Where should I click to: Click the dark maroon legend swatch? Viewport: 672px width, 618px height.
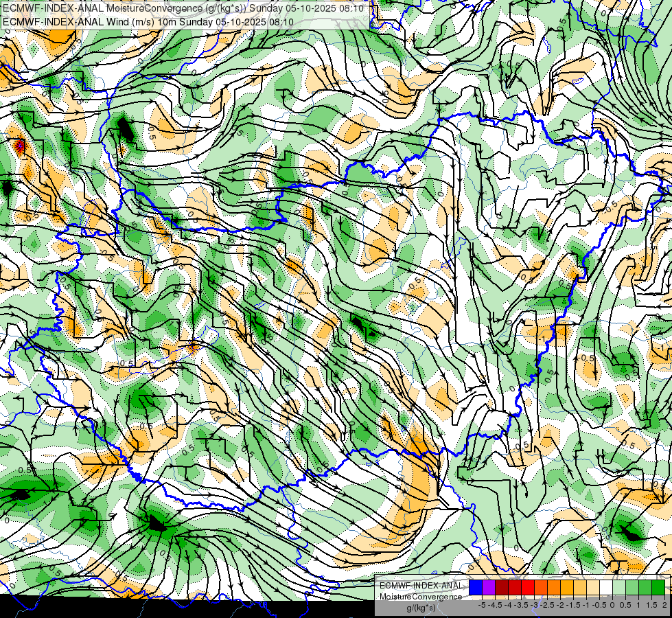[x=502, y=587]
